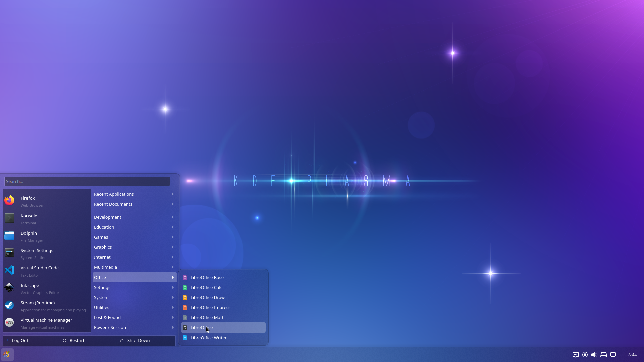Open the wired network tray icon
This screenshot has width=644, height=362.
pyautogui.click(x=613, y=355)
